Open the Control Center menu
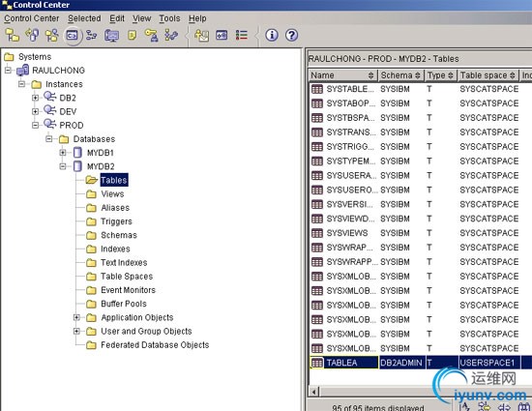This screenshot has height=411, width=532. point(32,18)
